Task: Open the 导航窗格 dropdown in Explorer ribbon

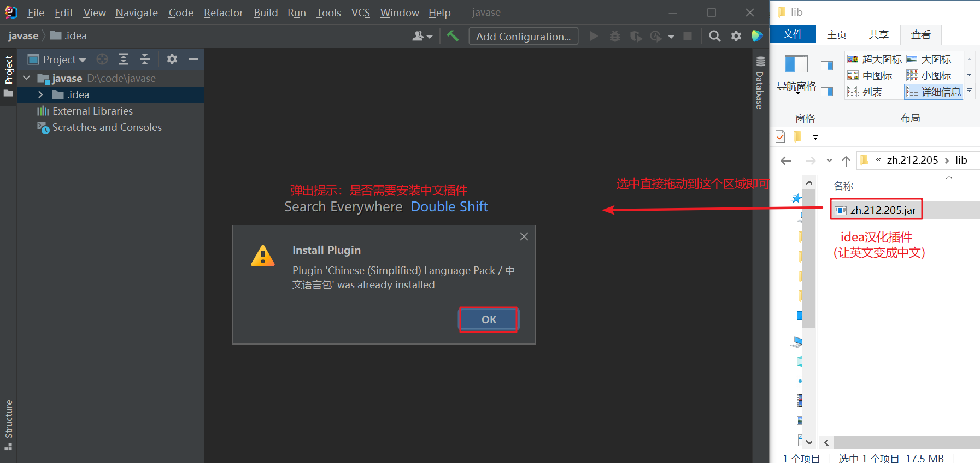Action: [796, 75]
